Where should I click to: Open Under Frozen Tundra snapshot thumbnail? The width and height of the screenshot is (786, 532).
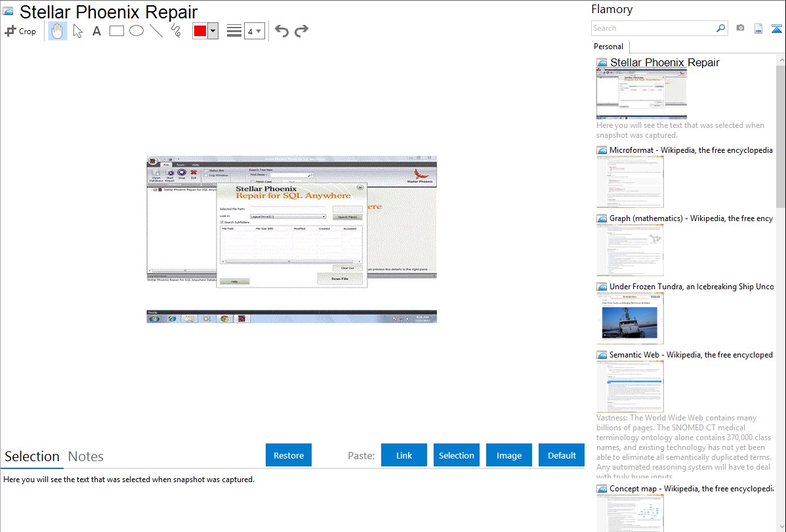pyautogui.click(x=630, y=318)
